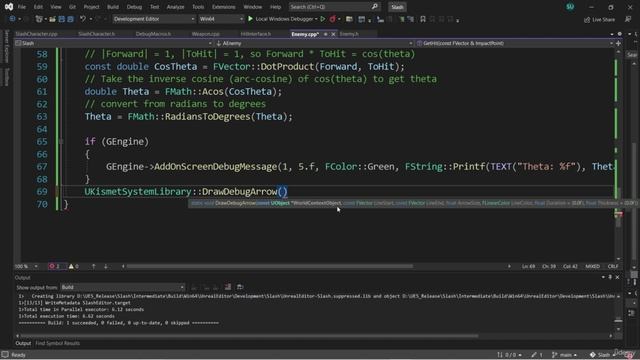Click the feedback icon beside Live Share
This screenshot has width=640, height=360.
(x=628, y=19)
